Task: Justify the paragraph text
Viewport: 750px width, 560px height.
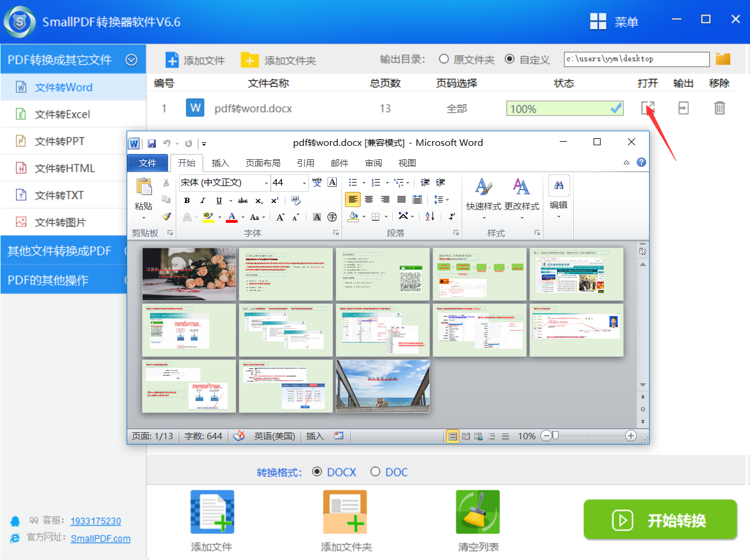Action: click(402, 199)
